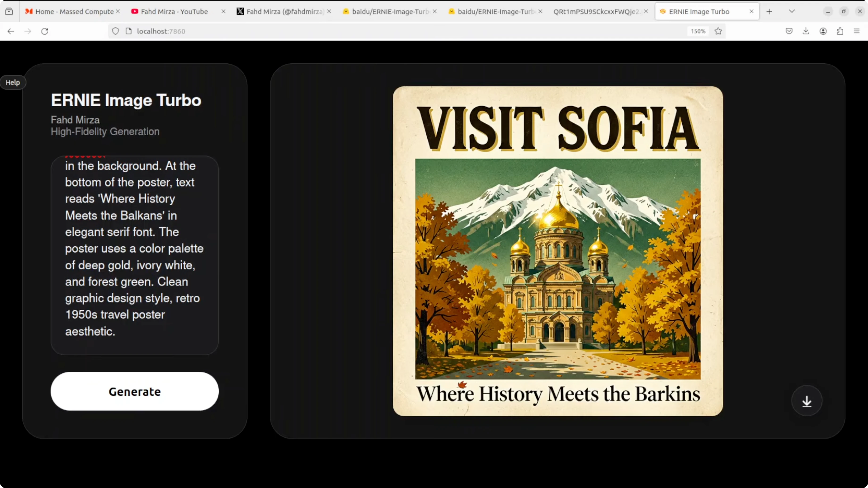
Task: Download the generated Visit Sofia image
Action: (x=807, y=401)
